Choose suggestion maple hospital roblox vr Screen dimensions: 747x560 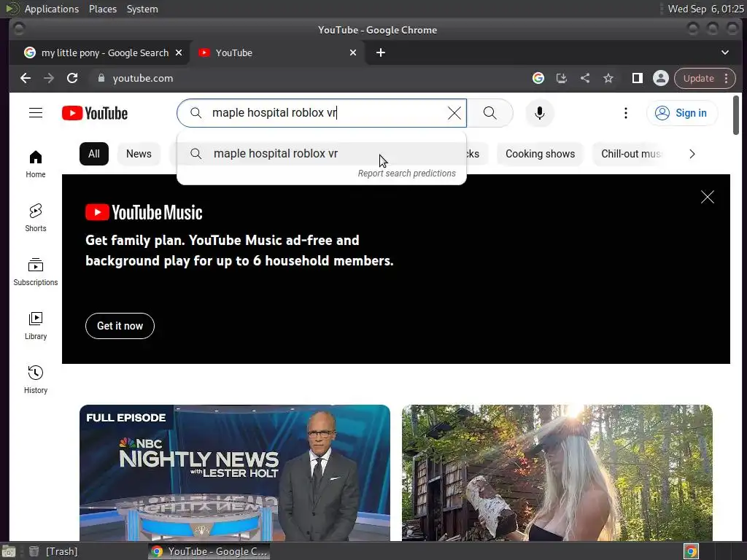tap(322, 153)
